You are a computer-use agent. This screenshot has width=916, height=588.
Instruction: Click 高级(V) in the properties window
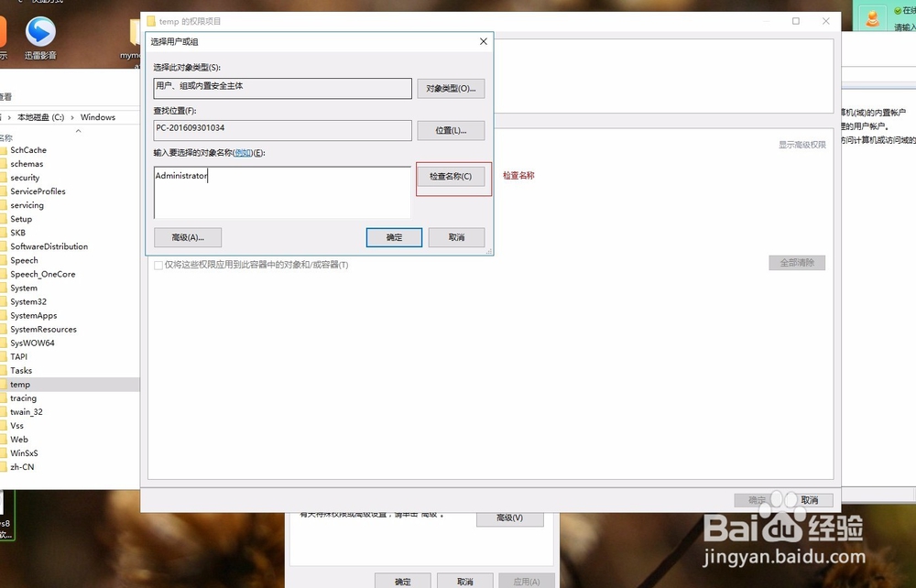click(x=509, y=517)
